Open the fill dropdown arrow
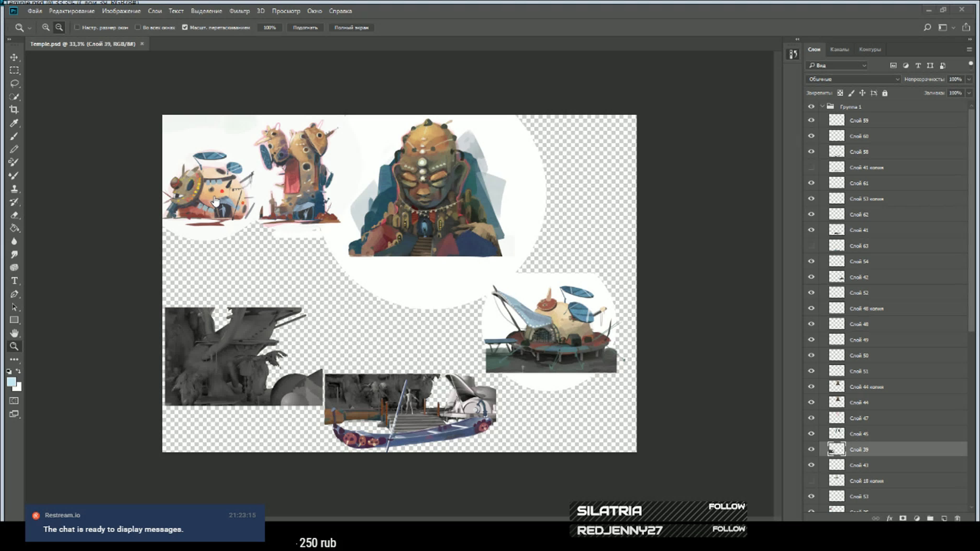Screen dimensions: 980x551 [969, 93]
